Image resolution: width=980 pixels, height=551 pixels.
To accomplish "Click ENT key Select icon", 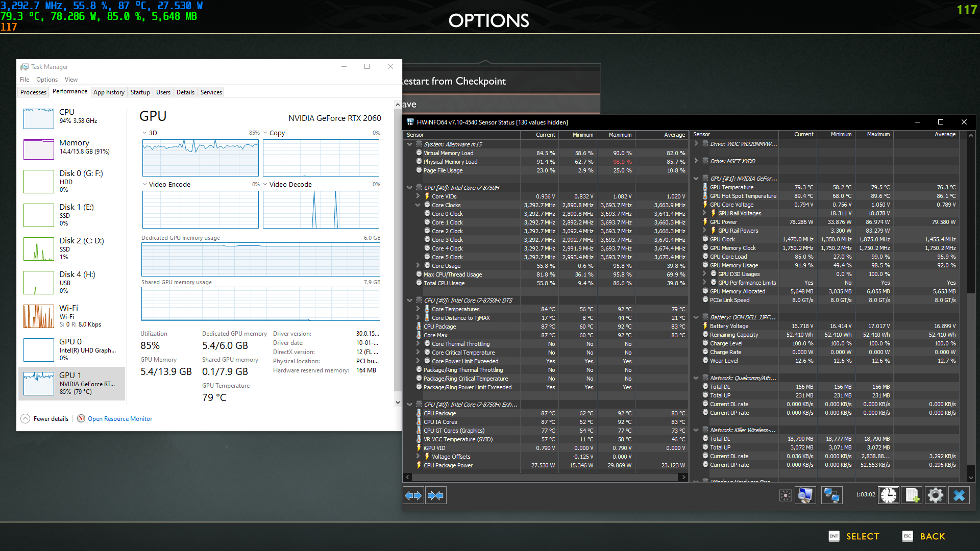I will (834, 536).
